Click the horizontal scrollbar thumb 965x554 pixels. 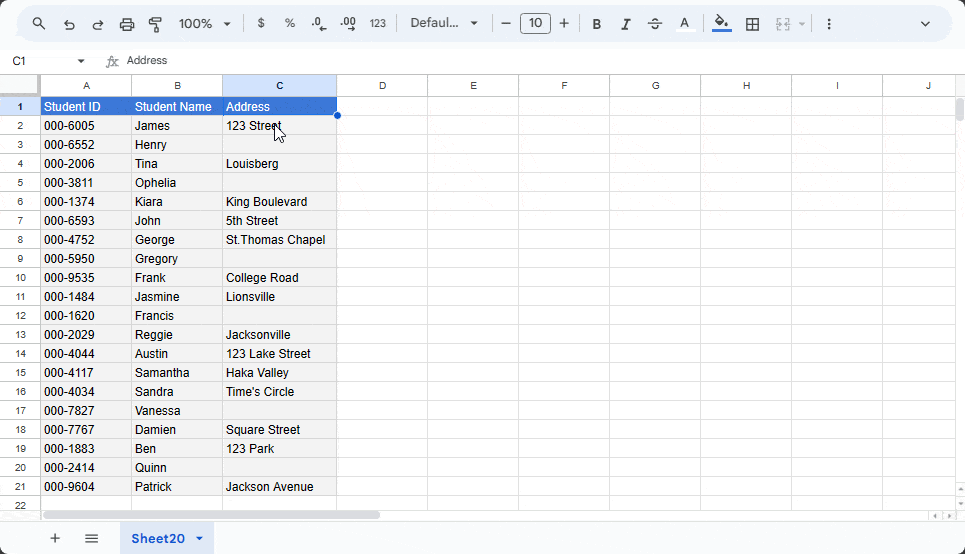(211, 515)
